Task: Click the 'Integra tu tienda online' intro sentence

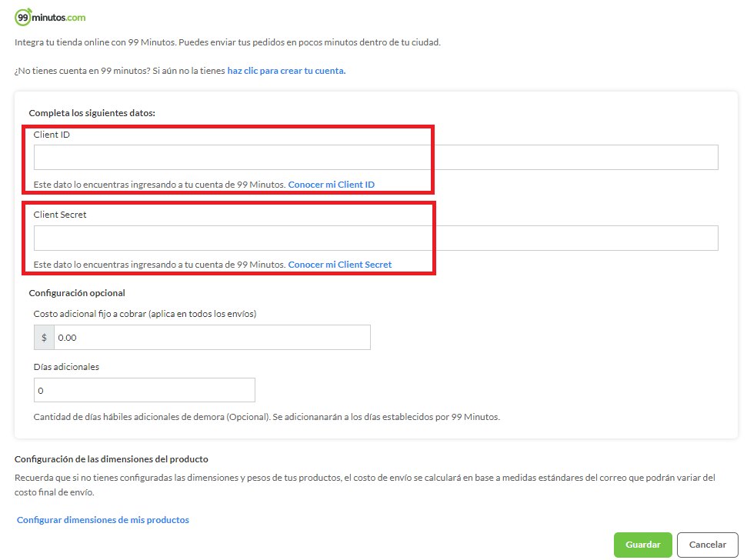Action: [x=228, y=42]
